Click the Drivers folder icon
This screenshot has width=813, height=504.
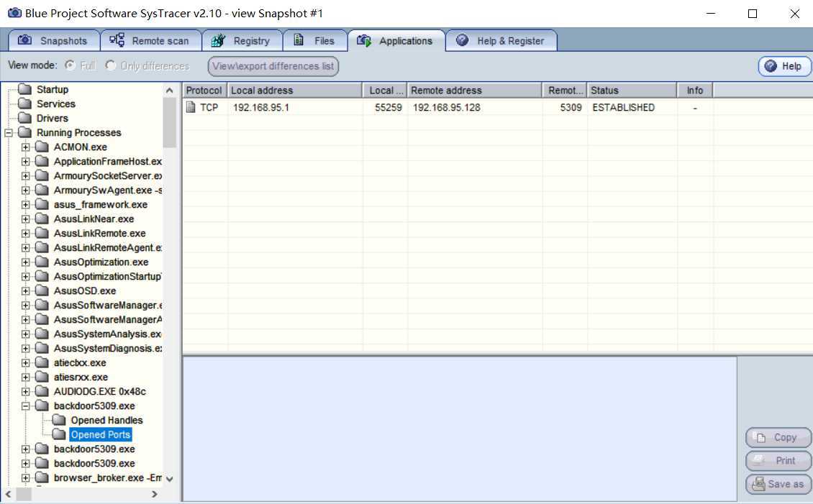click(24, 118)
